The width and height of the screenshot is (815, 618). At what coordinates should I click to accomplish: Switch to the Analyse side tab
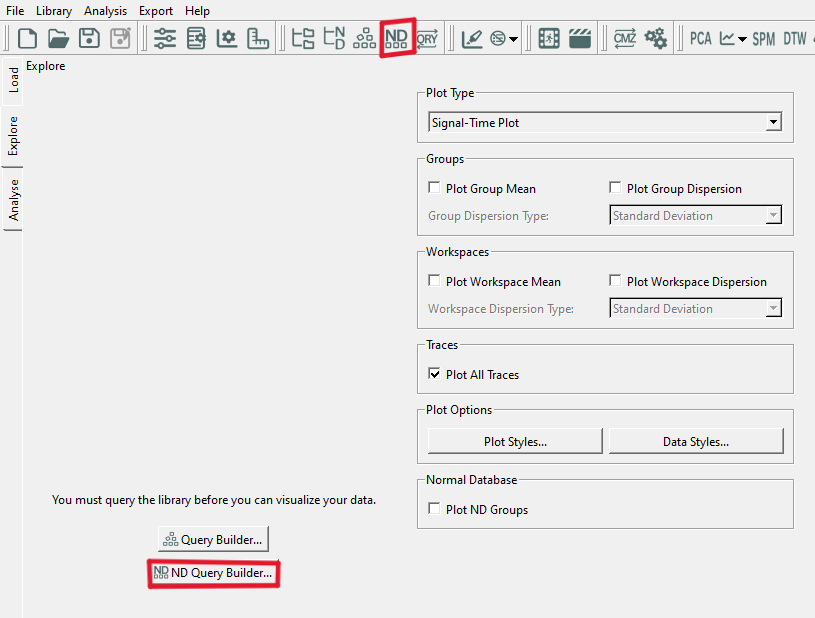coord(14,201)
